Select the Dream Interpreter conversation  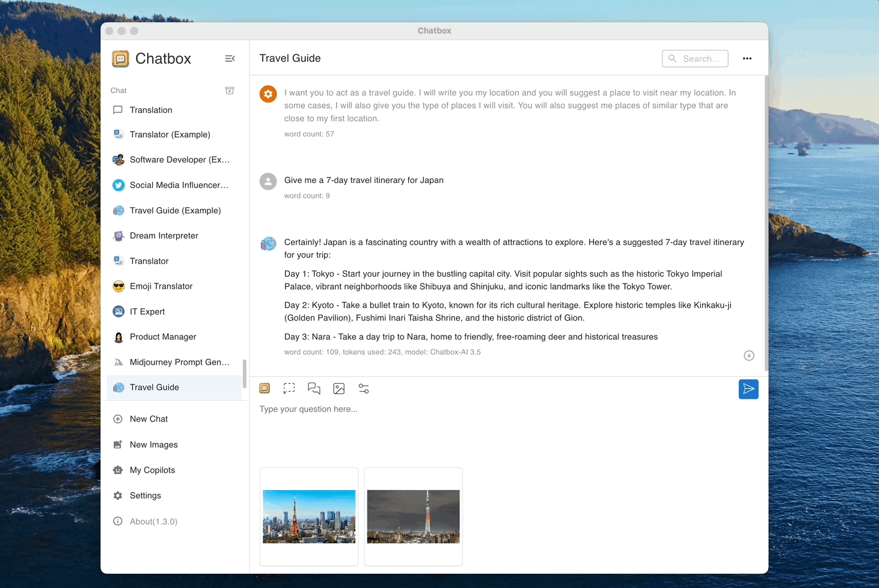[163, 236]
